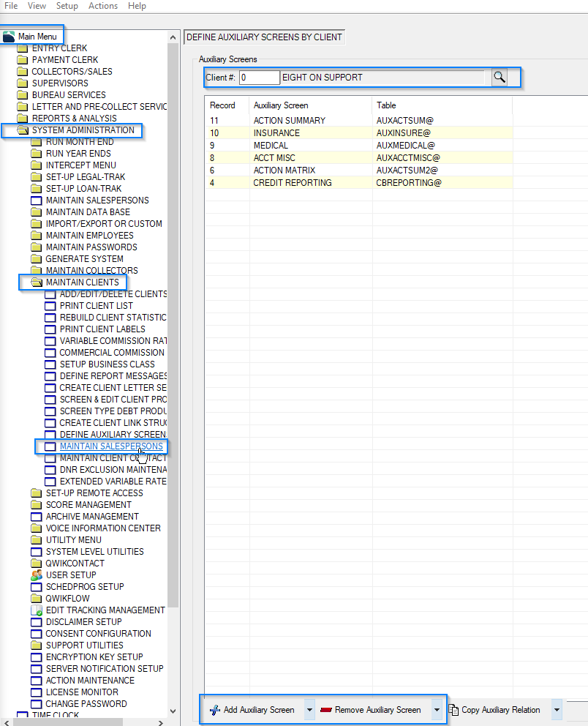Click the MAINTAIN CLIENTS open folder icon
The image size is (588, 726).
tap(37, 282)
